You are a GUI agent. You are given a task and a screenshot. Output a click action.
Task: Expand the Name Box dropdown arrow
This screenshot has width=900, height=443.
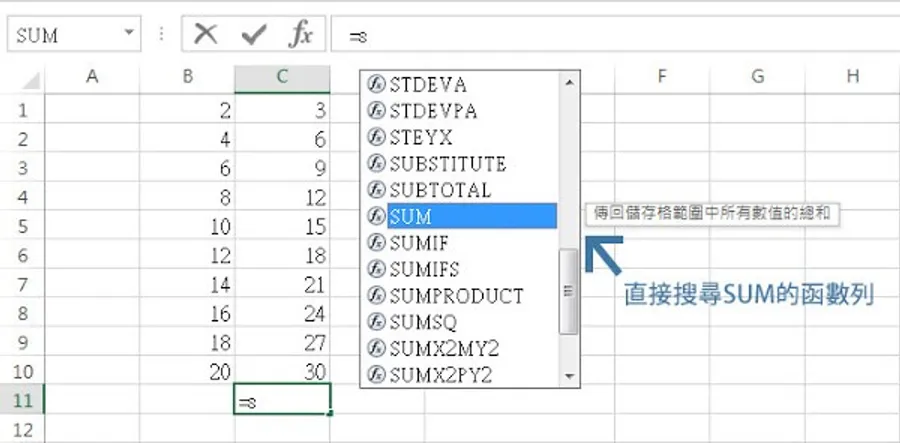tap(129, 32)
